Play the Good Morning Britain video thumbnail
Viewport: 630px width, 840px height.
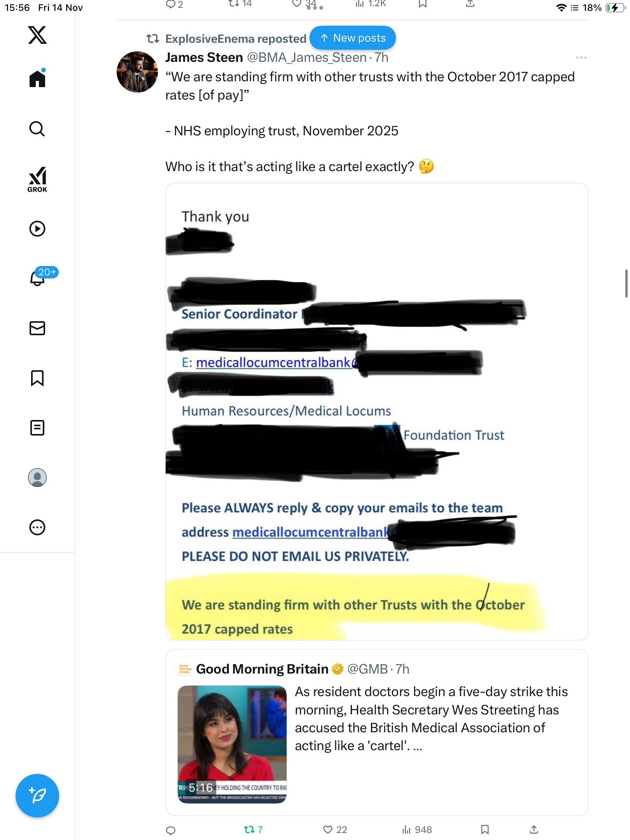pyautogui.click(x=232, y=744)
